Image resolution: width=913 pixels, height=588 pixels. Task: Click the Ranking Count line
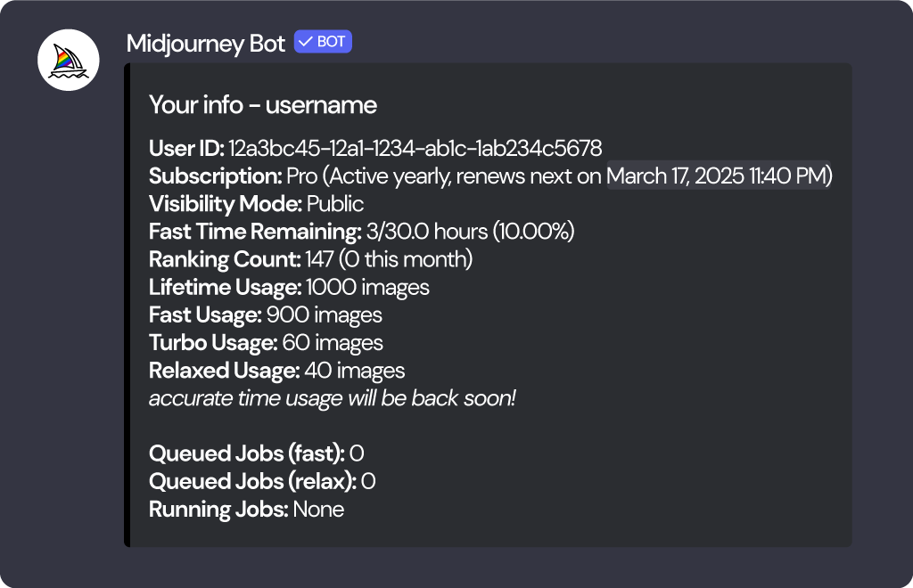pyautogui.click(x=311, y=259)
